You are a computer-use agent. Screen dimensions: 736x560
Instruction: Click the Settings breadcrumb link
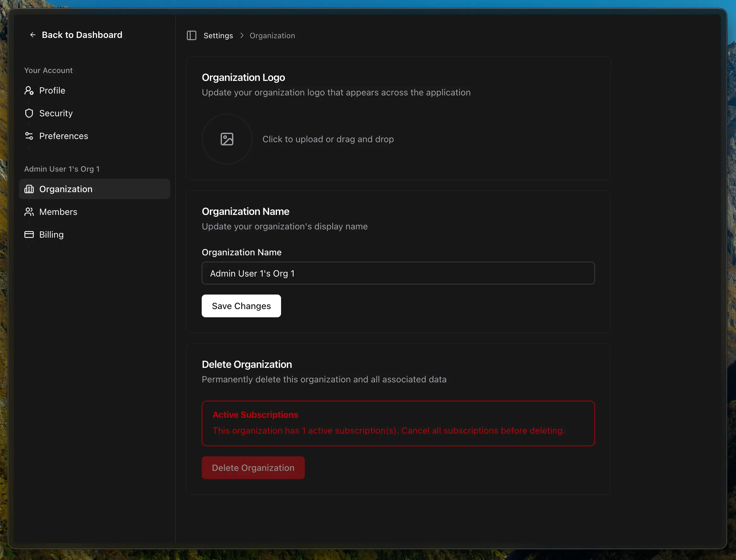tap(218, 36)
